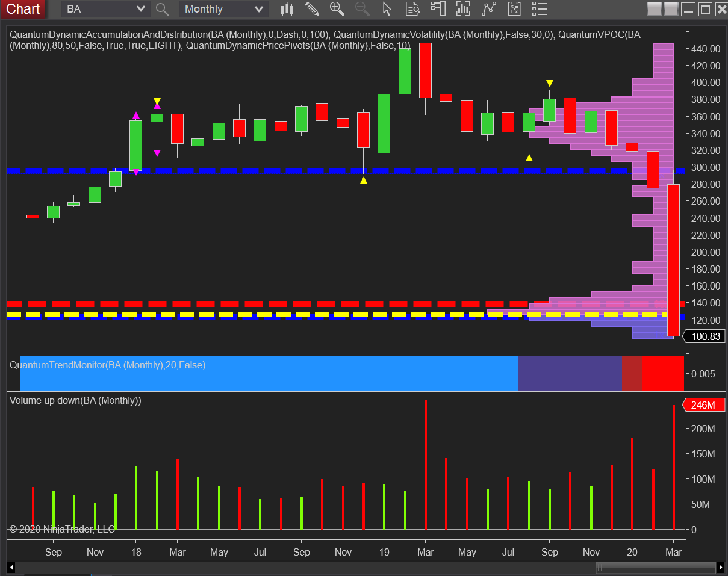The height and width of the screenshot is (576, 728).
Task: Select the zoom in magnifier tool
Action: click(x=337, y=9)
